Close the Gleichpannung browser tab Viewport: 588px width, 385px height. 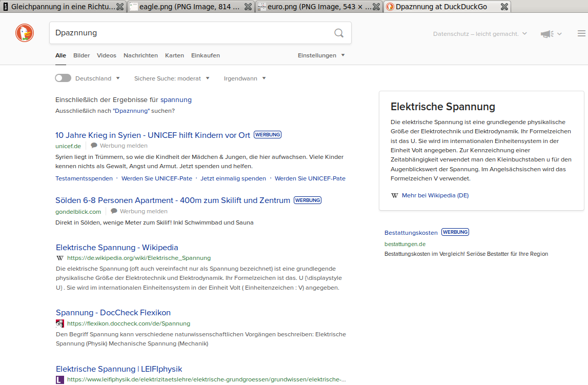pos(120,6)
